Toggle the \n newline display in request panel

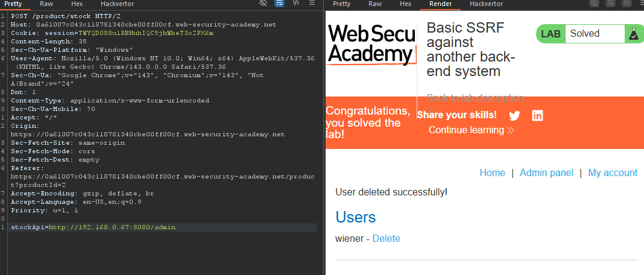point(295,3)
